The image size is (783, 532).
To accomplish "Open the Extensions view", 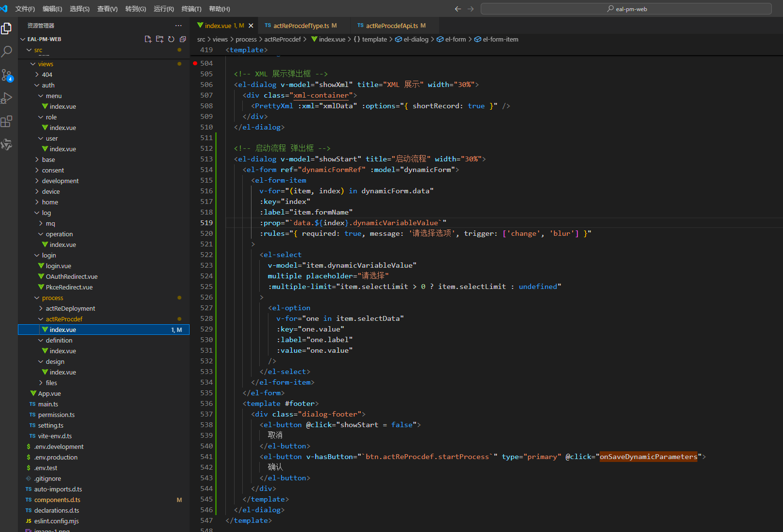I will pos(7,121).
